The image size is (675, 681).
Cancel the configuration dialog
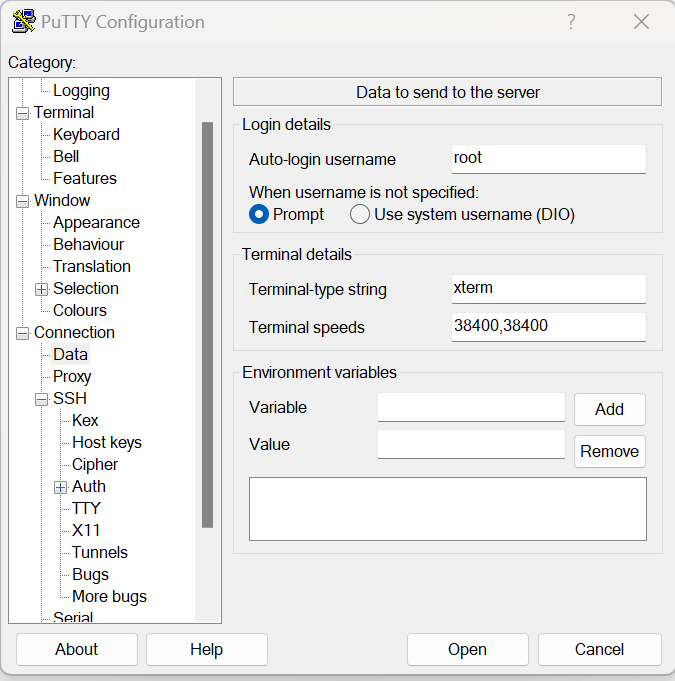[600, 649]
